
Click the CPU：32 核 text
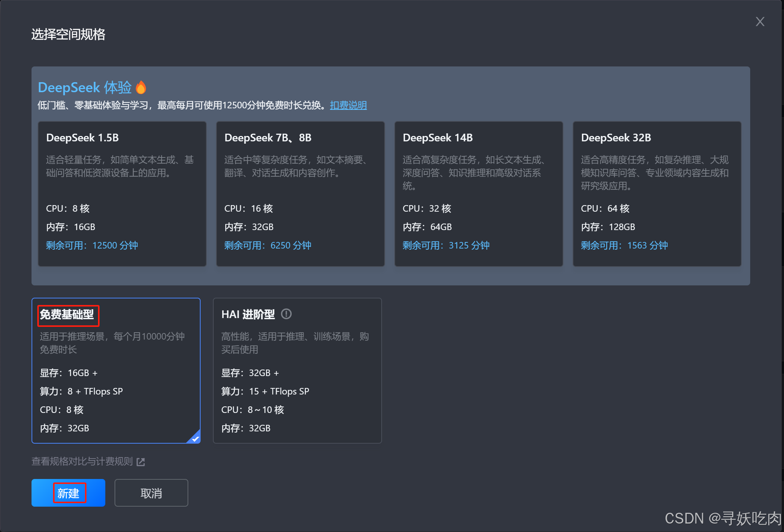click(x=427, y=209)
